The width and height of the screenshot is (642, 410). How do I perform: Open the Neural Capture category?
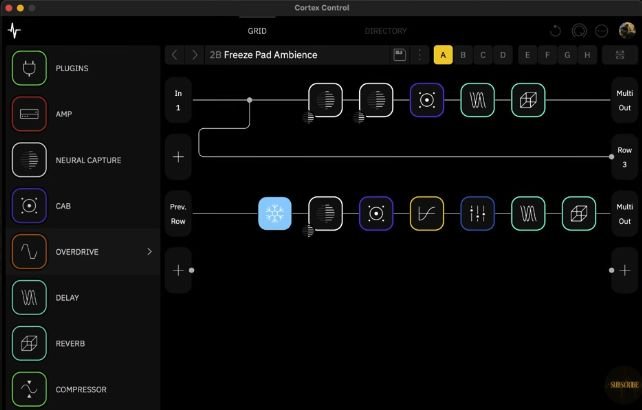(x=82, y=160)
